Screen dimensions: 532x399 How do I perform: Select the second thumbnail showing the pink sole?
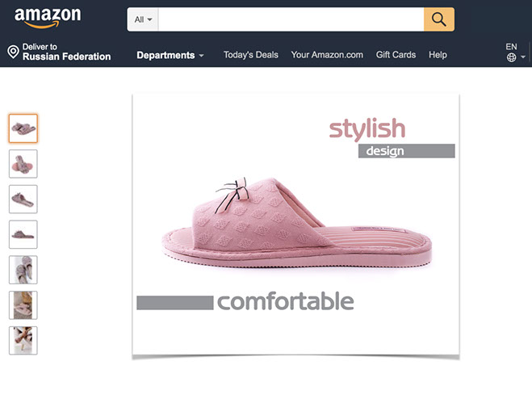click(23, 164)
